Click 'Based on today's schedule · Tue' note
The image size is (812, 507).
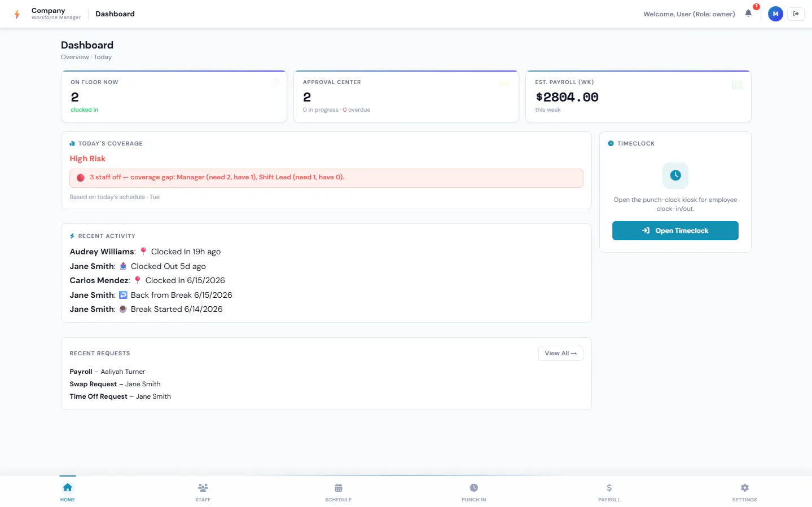tap(115, 197)
